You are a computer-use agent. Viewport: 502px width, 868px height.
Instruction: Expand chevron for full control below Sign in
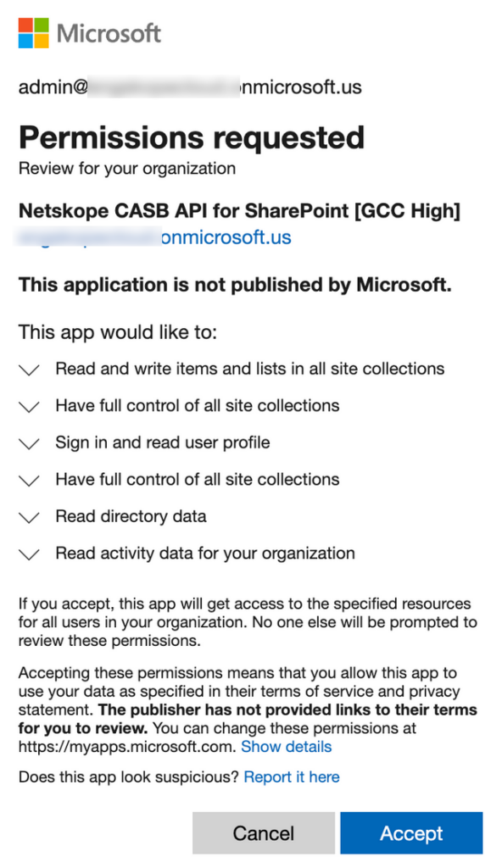point(29,481)
